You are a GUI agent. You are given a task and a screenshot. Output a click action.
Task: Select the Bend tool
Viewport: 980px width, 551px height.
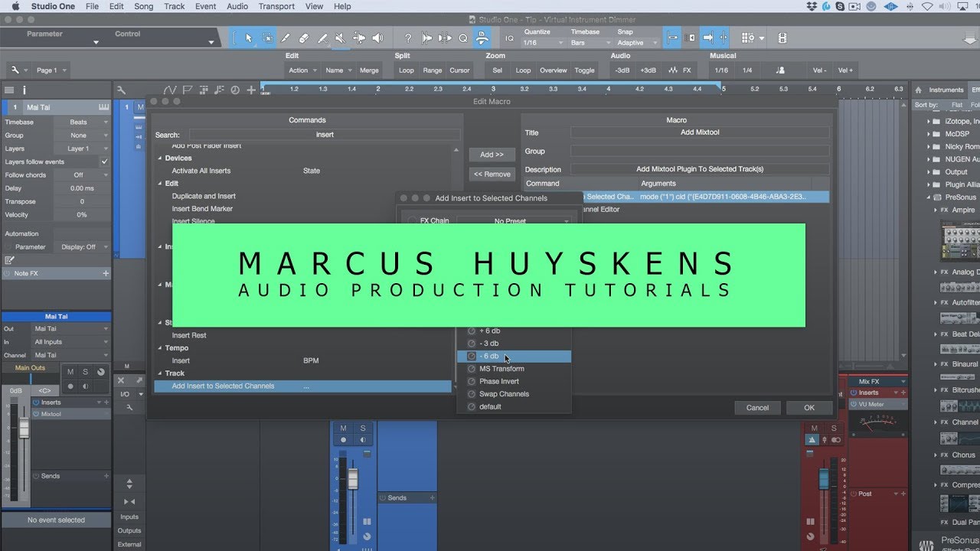(x=359, y=37)
